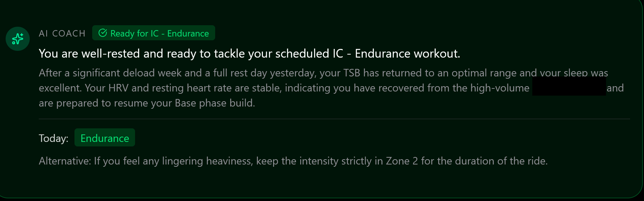This screenshot has width=644, height=201.
Task: Click the AI Coach sparkle icon
Action: (x=18, y=39)
